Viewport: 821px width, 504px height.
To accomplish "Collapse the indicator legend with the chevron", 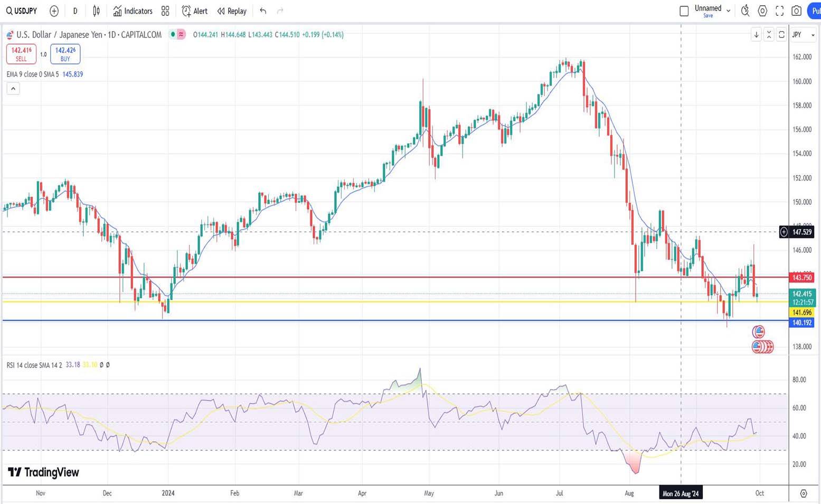I will pos(13,89).
